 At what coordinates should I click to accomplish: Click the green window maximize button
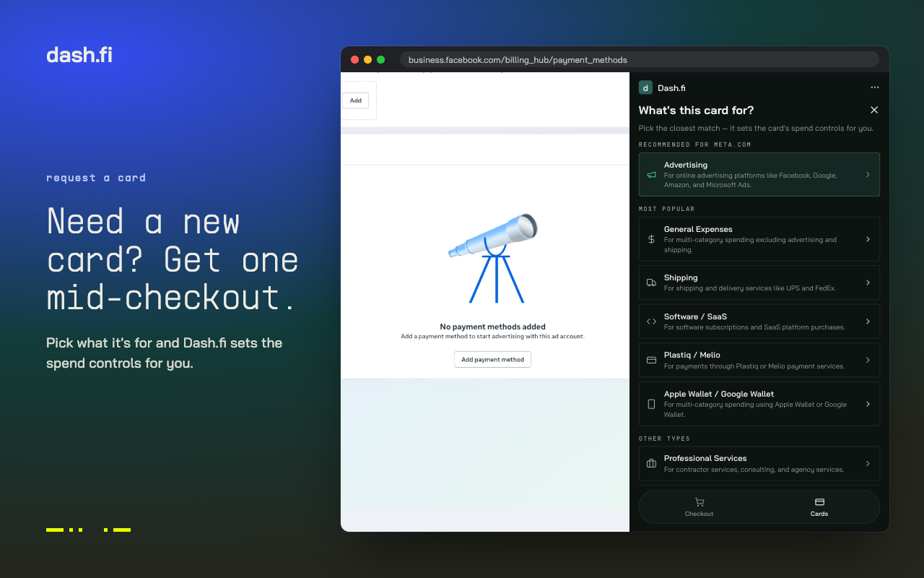380,60
